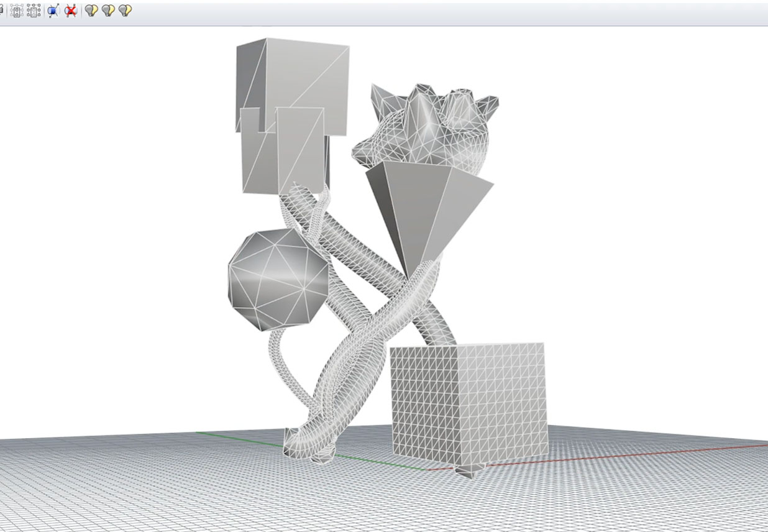Screen dimensions: 768x532
Task: Click the leftmost lightbulb icon
Action: click(91, 11)
